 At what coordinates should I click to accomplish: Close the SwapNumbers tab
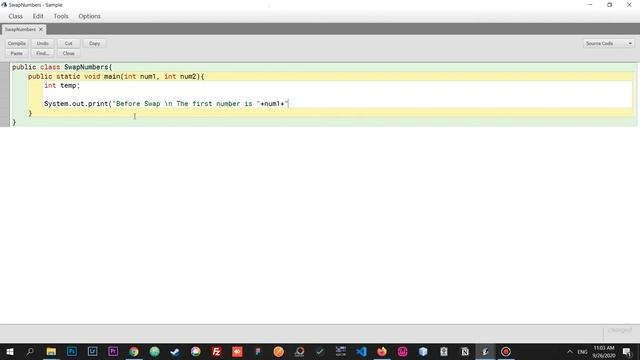tap(40, 29)
